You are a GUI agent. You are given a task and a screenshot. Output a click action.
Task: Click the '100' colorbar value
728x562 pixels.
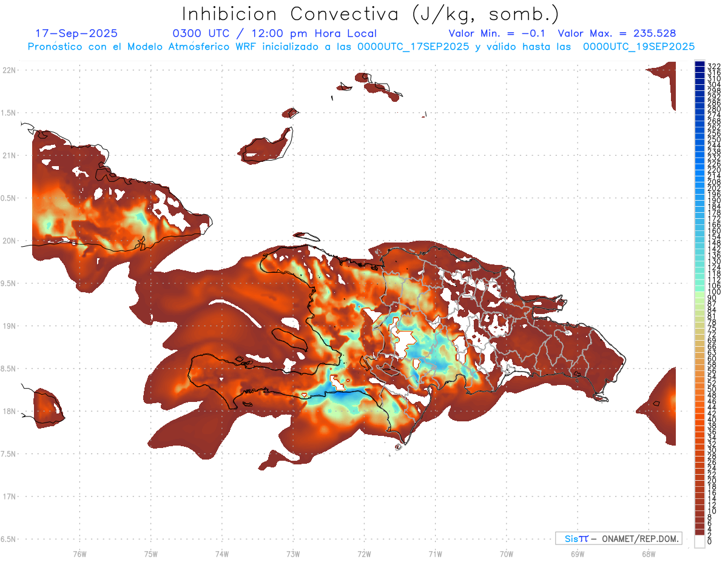click(713, 292)
